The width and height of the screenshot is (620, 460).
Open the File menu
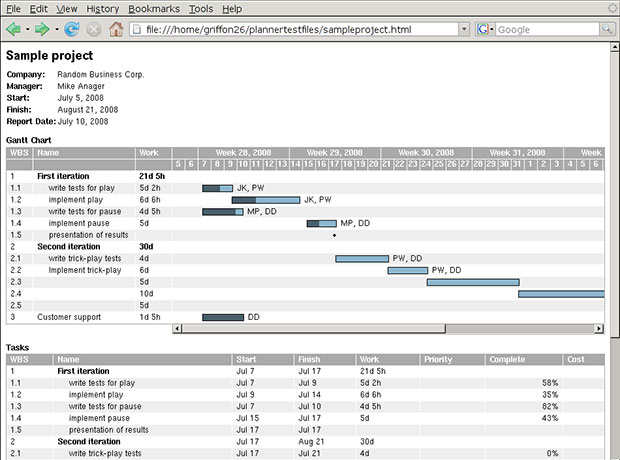[x=13, y=9]
